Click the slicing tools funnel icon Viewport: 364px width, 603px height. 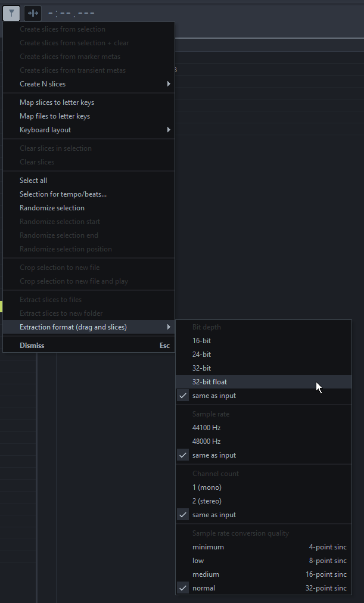[x=11, y=13]
